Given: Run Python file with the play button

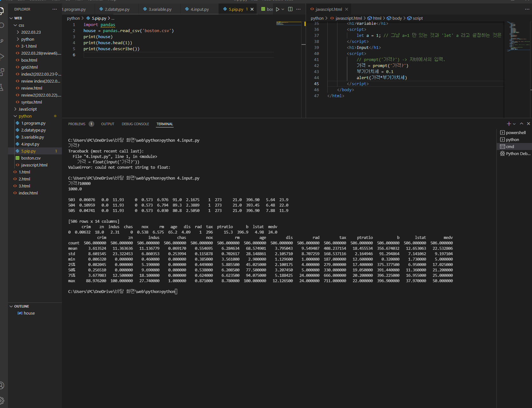Looking at the screenshot, I should click(277, 9).
